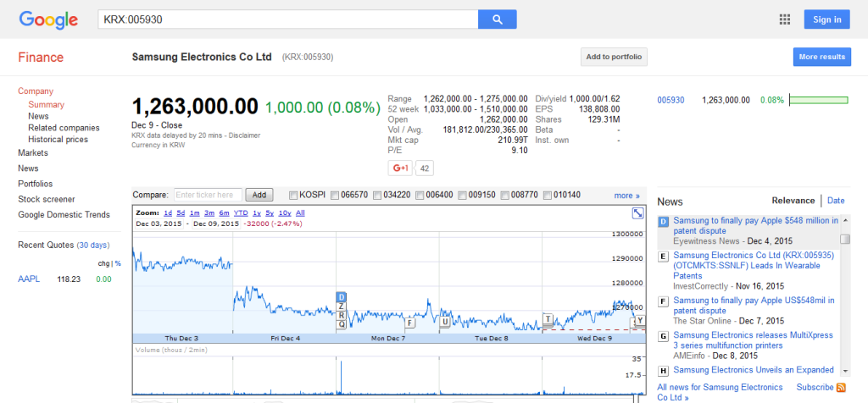The height and width of the screenshot is (403, 868).
Task: Click the D icon beside first news item
Action: click(663, 221)
